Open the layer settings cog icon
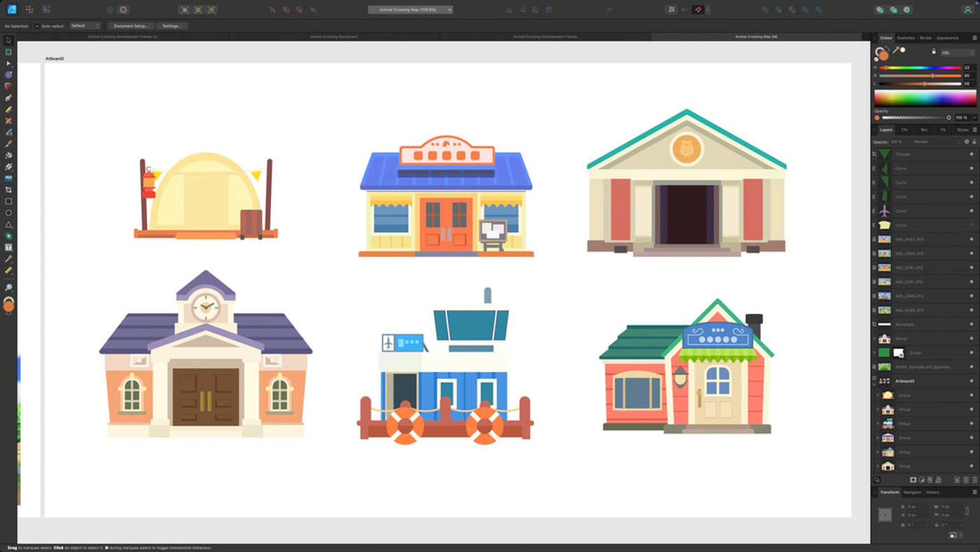Viewport: 980px width, 552px height. point(966,142)
